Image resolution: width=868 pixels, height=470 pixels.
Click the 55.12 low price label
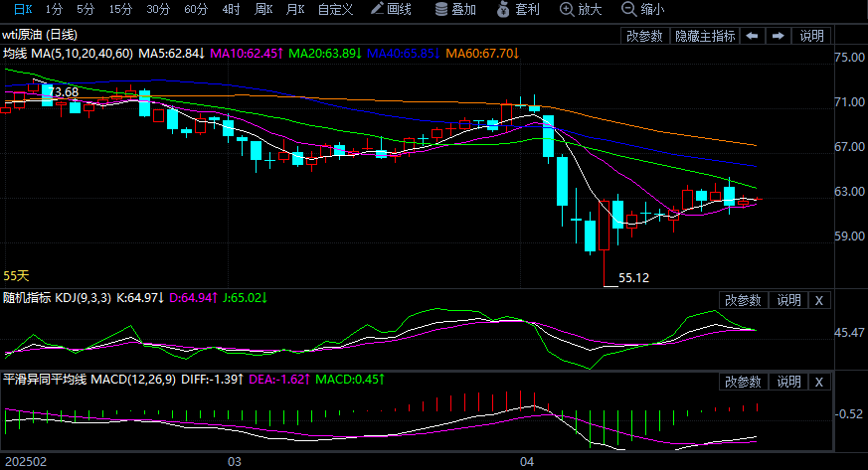pos(633,278)
